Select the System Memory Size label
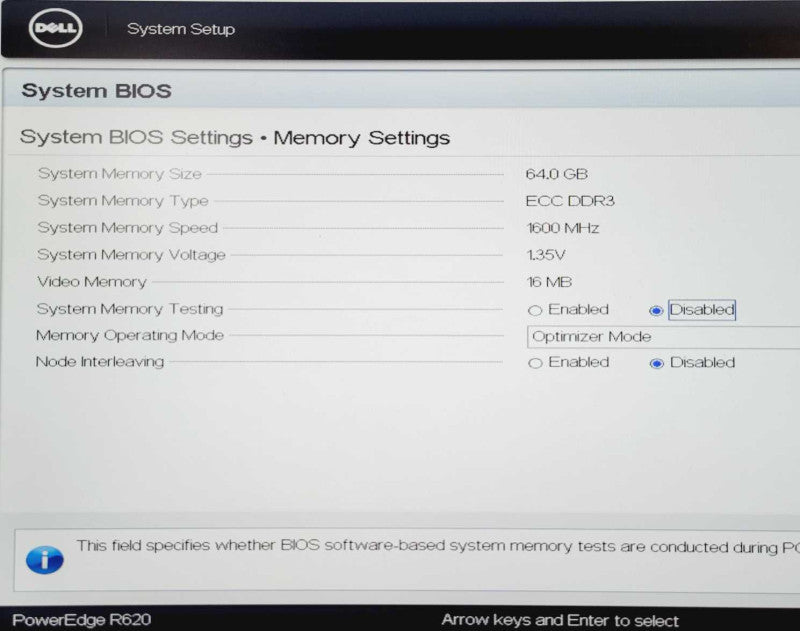The height and width of the screenshot is (631, 800). coord(120,173)
